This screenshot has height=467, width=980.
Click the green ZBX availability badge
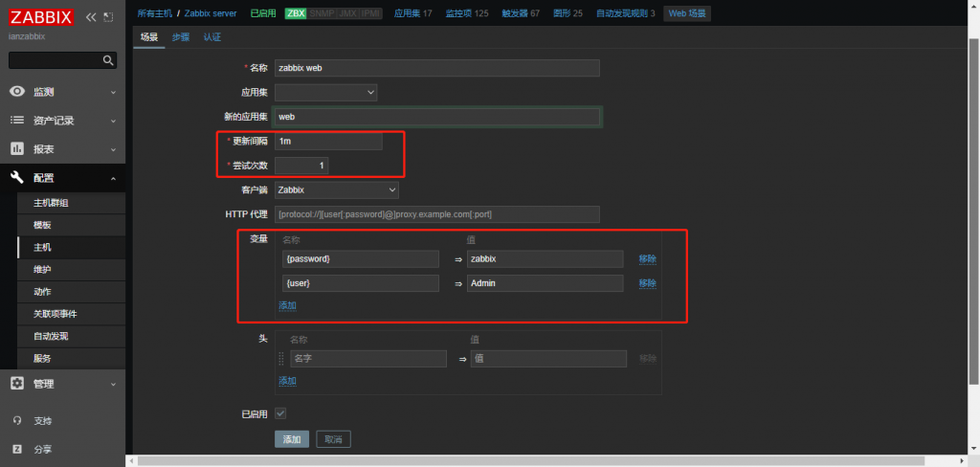tap(295, 13)
